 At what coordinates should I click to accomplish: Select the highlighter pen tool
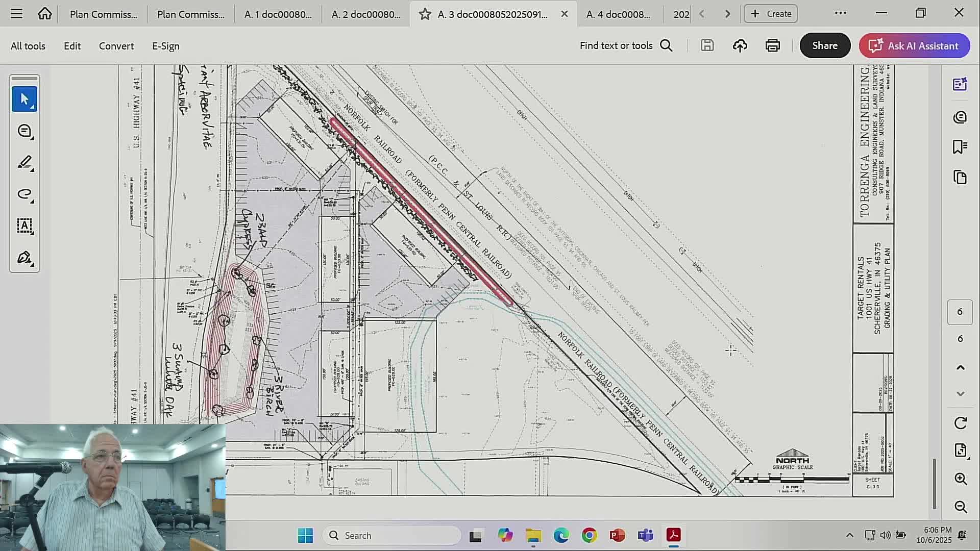[x=24, y=163]
